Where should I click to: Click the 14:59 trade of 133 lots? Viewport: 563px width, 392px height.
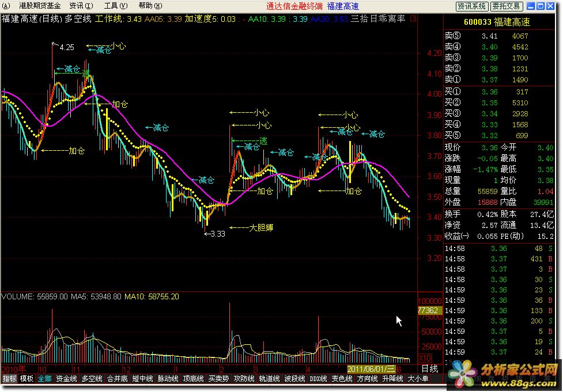(x=500, y=311)
